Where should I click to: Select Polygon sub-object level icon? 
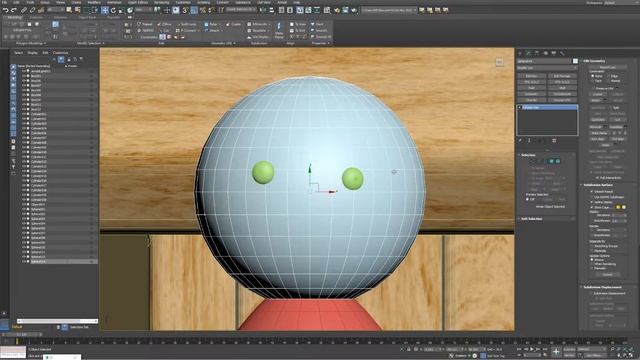point(551,162)
